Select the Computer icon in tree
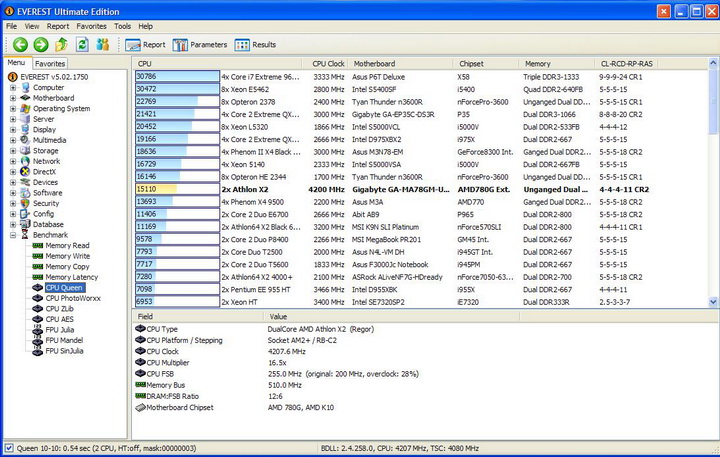 (25, 87)
